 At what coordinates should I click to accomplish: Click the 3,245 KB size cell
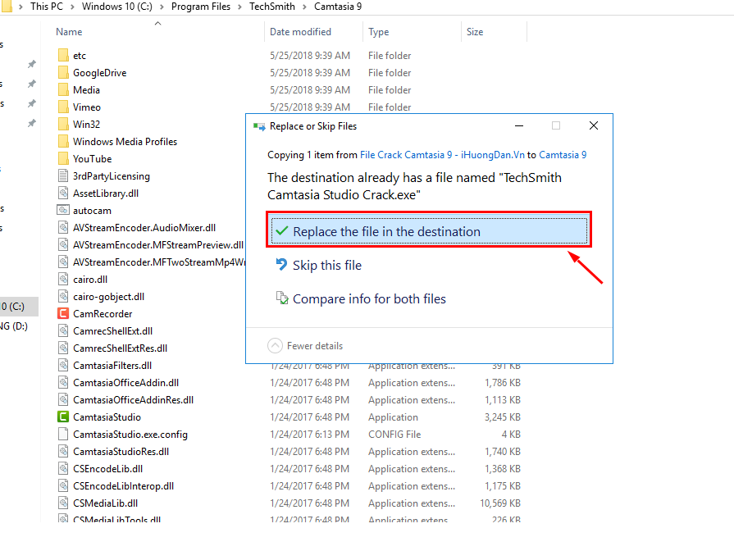click(502, 417)
